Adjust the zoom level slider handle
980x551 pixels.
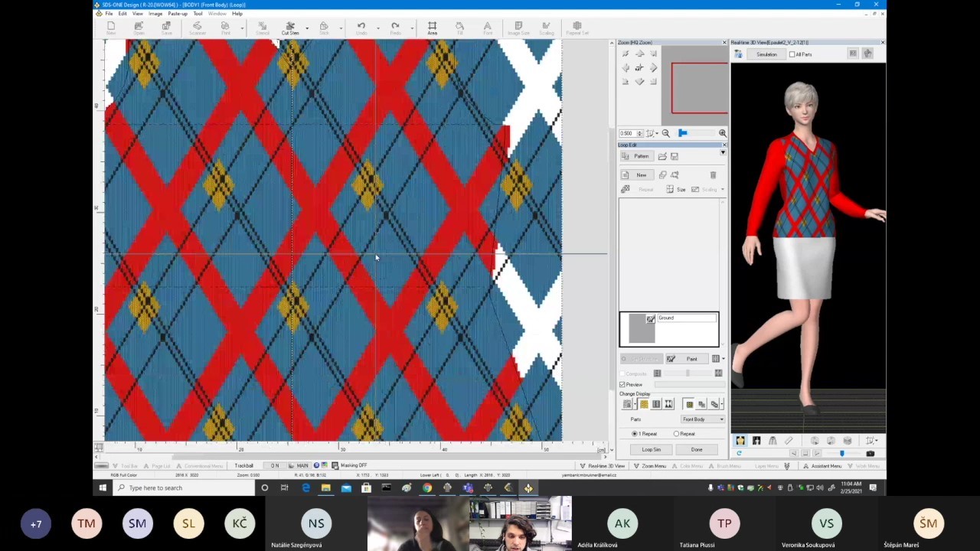click(682, 133)
